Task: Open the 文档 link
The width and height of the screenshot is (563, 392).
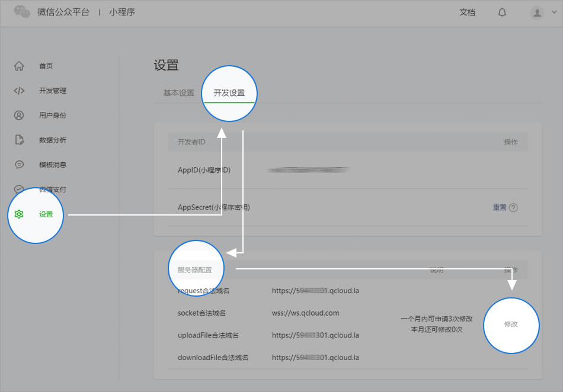Action: 468,12
